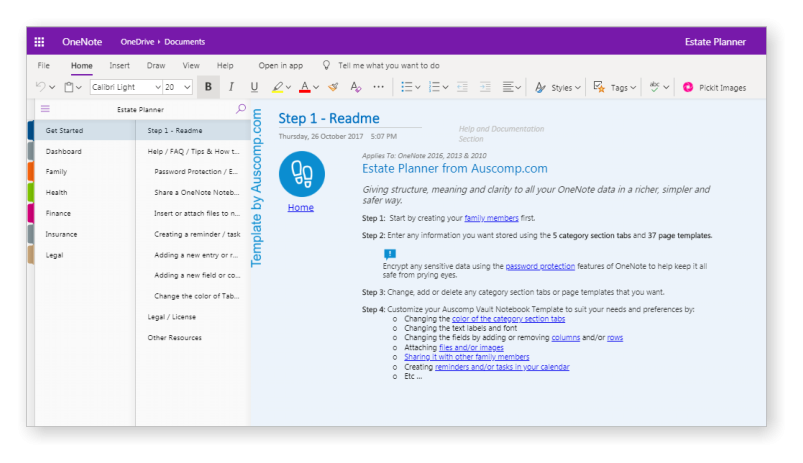Switch to the Draw tab
The image size is (803, 463).
click(x=156, y=66)
